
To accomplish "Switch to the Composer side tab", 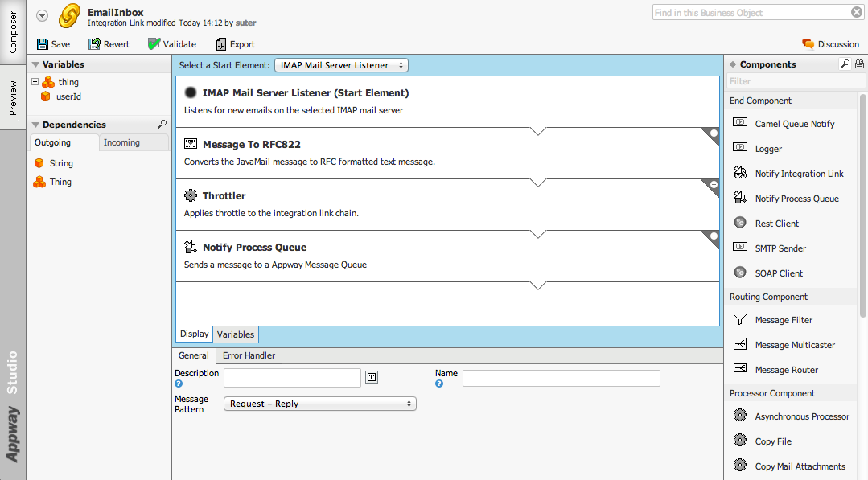I will pyautogui.click(x=13, y=32).
